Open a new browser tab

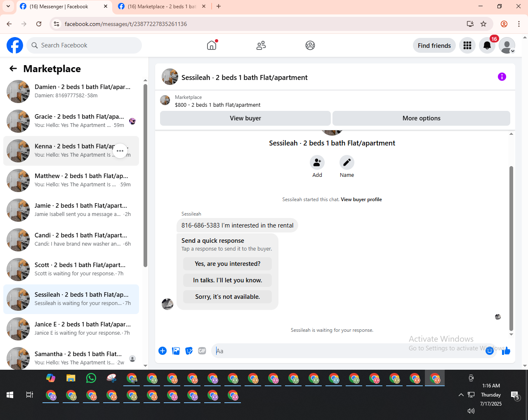[219, 6]
